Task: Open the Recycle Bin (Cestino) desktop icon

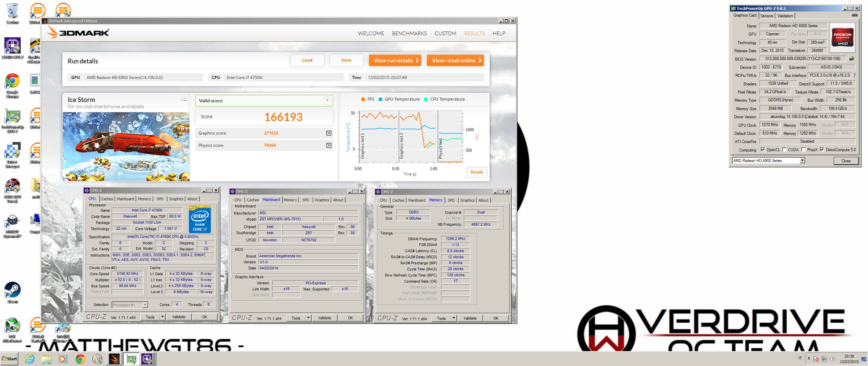Action: coord(12,14)
